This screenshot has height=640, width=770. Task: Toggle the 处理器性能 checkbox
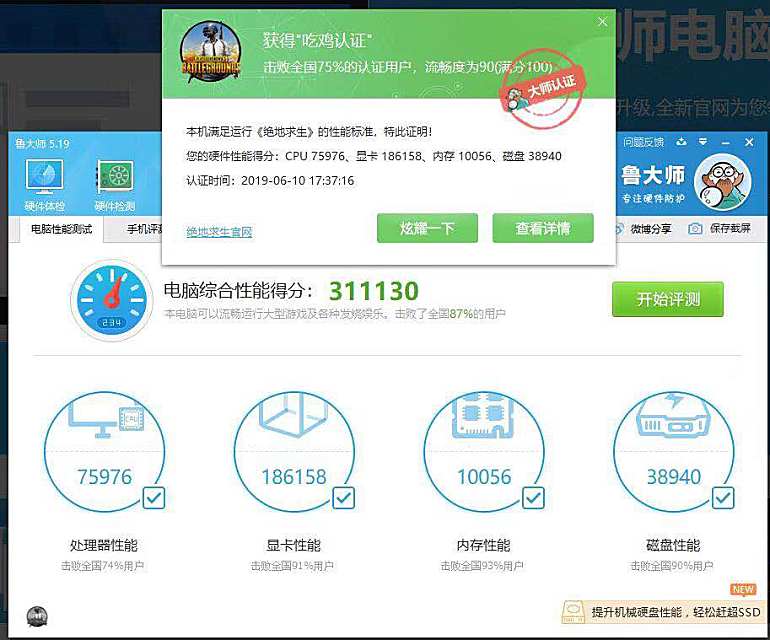coord(153,497)
